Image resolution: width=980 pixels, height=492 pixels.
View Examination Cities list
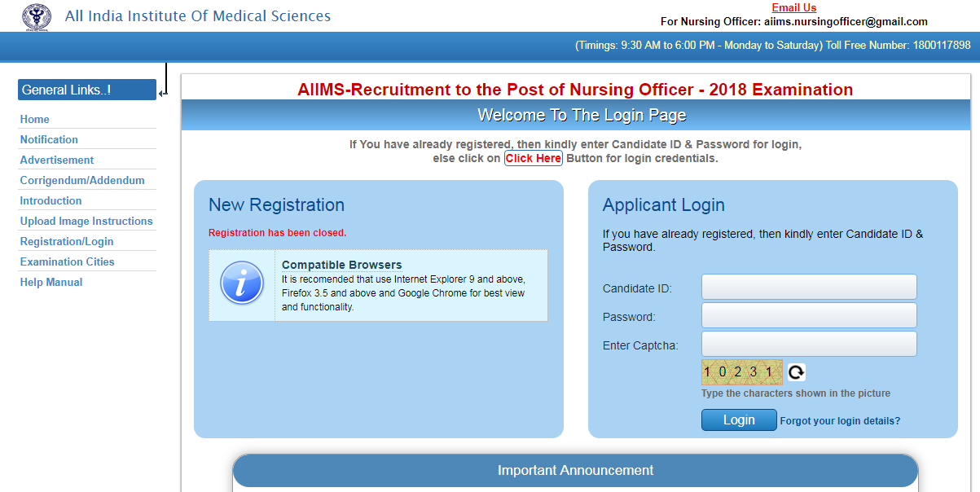[x=68, y=261]
